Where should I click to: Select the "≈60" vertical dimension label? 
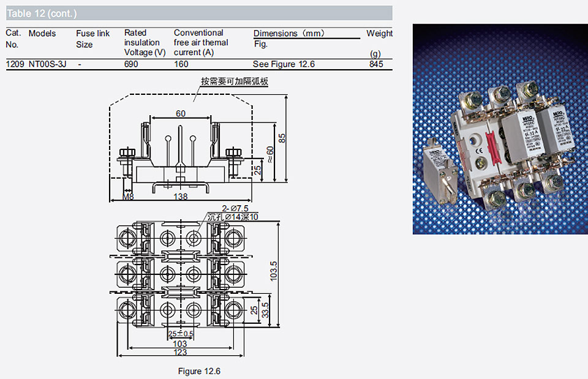269,154
